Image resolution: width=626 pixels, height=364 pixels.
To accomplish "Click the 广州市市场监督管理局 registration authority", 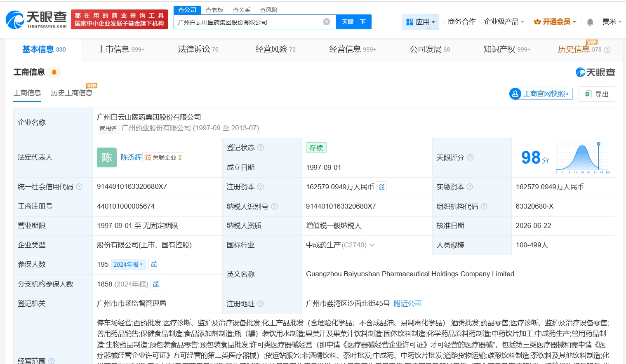I will pos(132,304).
